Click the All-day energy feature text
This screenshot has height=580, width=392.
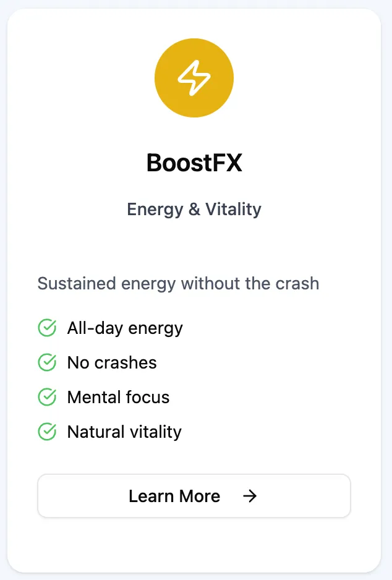125,328
